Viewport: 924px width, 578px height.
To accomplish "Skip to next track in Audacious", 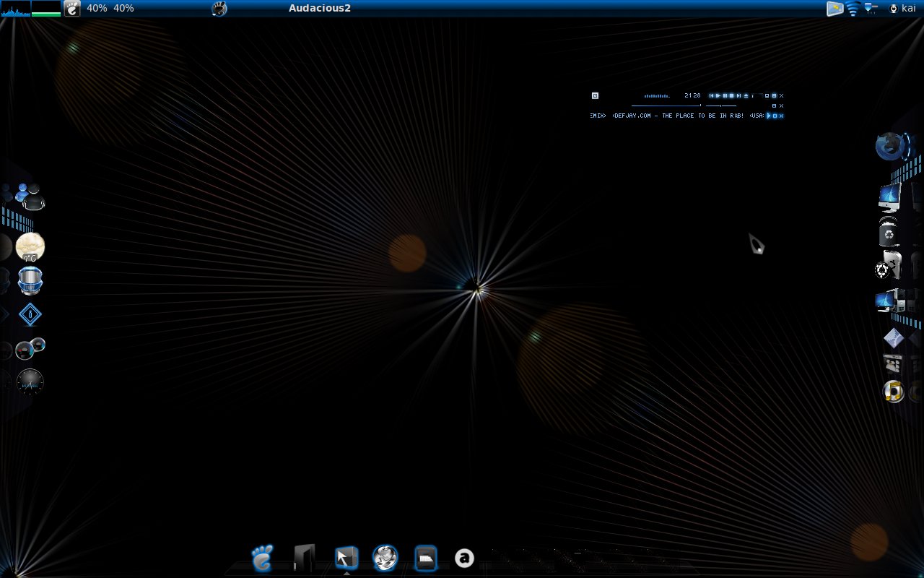I will [738, 95].
